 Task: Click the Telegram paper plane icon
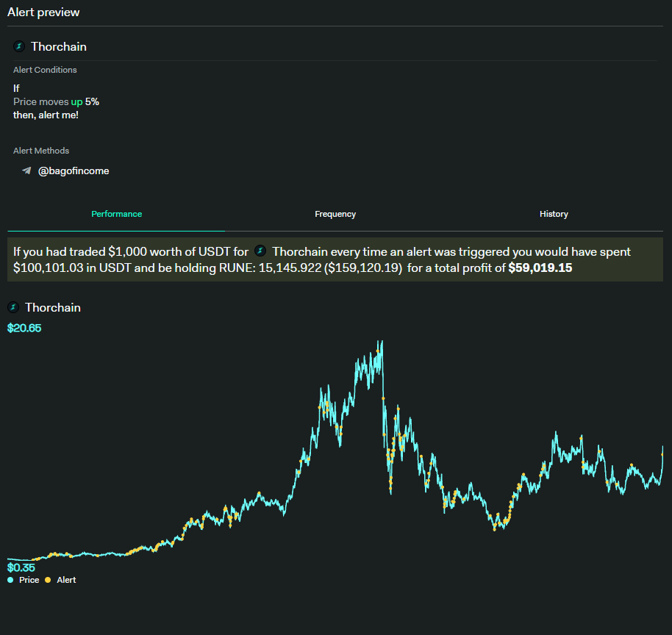tap(26, 171)
